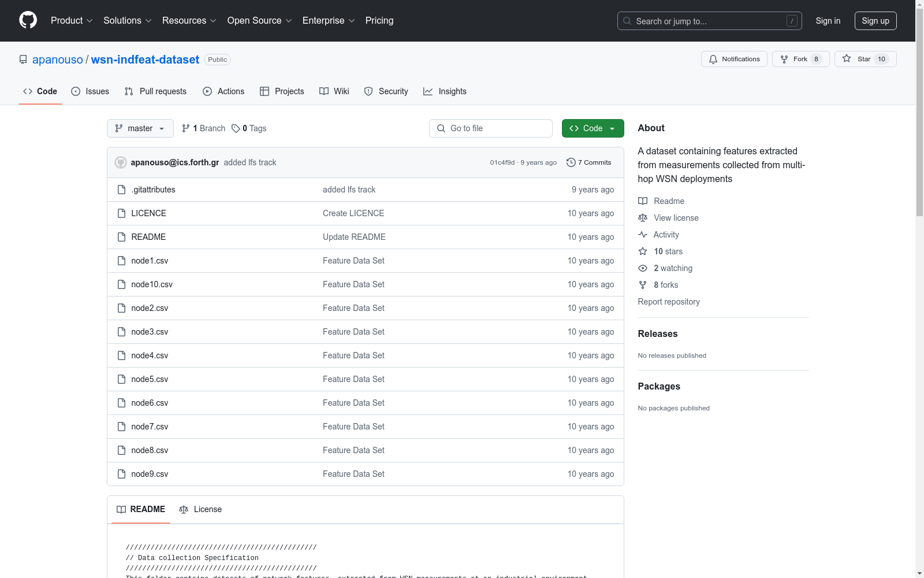
Task: Open the Pull requests tab
Action: [x=155, y=91]
